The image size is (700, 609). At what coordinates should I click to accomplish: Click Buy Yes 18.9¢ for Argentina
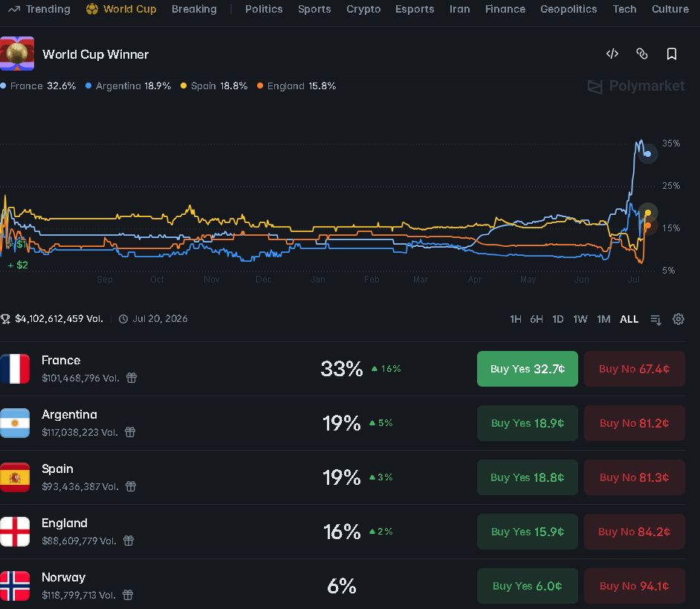coord(528,422)
